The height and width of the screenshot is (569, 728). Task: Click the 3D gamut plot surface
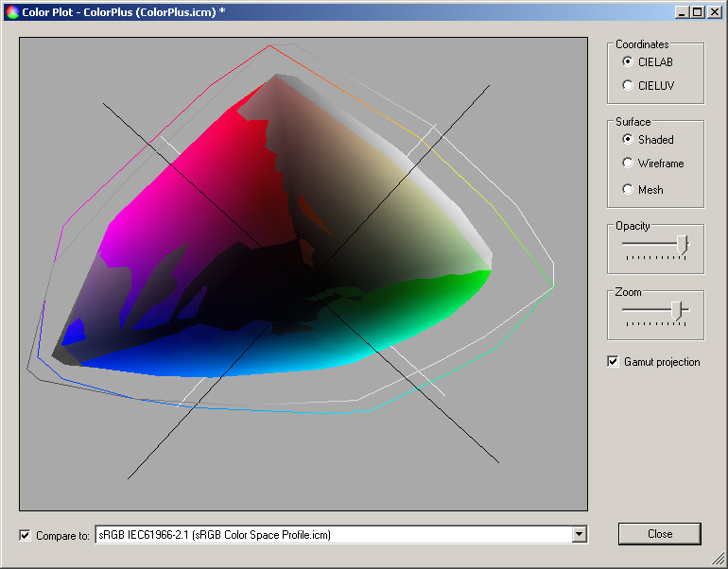coord(303,274)
